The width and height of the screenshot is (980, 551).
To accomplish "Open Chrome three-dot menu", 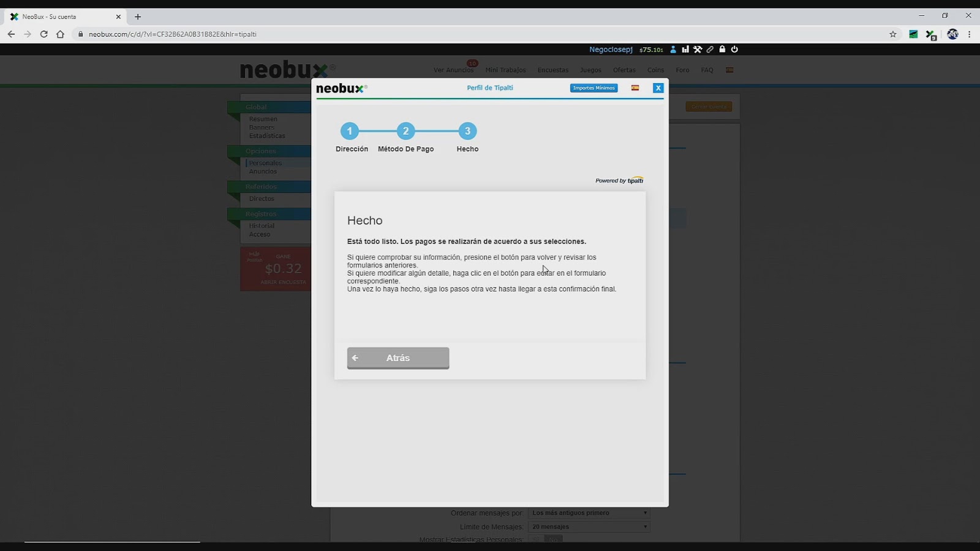I will tap(969, 34).
